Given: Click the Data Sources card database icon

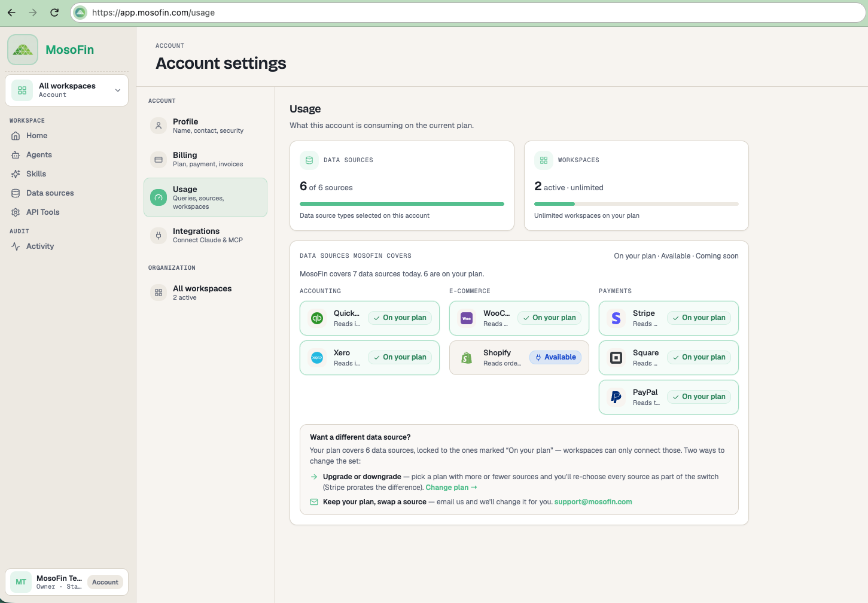Looking at the screenshot, I should [309, 160].
